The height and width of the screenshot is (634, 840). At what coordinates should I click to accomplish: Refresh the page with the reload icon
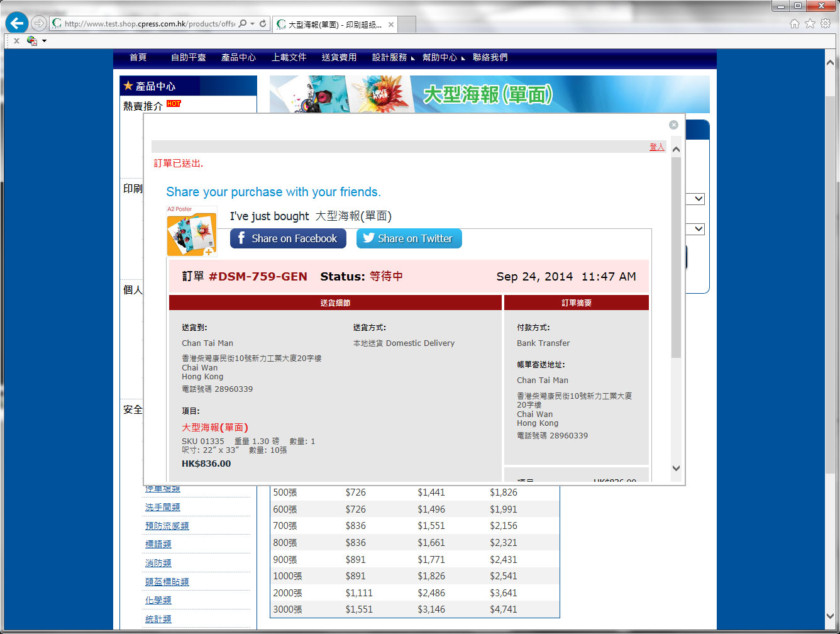[263, 24]
